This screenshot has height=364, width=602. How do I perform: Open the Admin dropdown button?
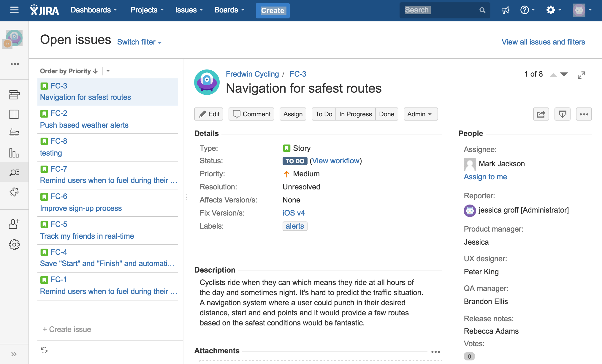[421, 114]
